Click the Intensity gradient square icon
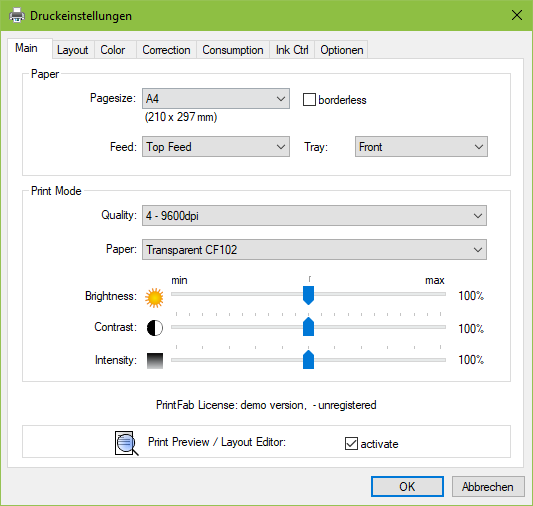 click(155, 361)
